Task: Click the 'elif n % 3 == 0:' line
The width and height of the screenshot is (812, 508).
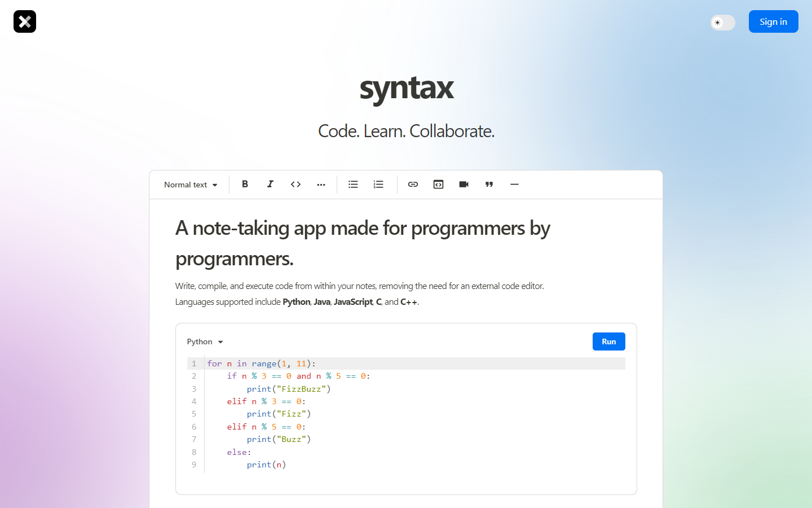Action: click(x=266, y=401)
